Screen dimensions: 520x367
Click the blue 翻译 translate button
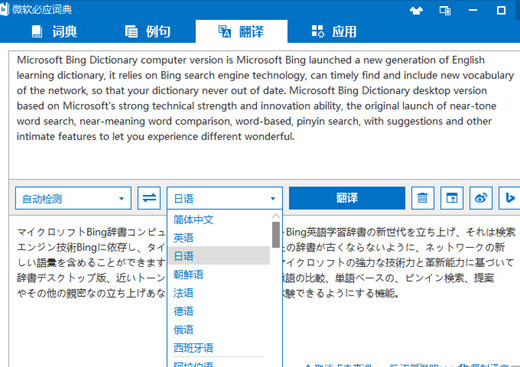pos(347,198)
